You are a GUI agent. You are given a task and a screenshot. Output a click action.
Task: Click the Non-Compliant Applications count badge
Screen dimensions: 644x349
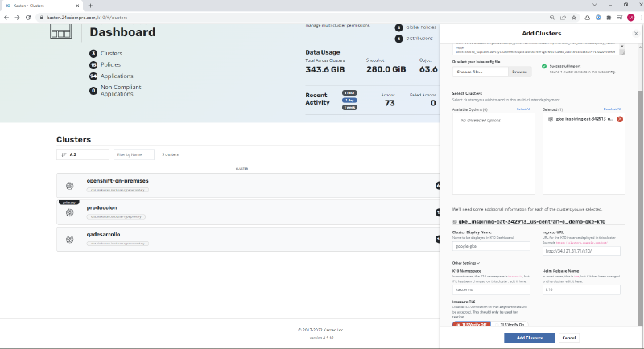point(93,91)
